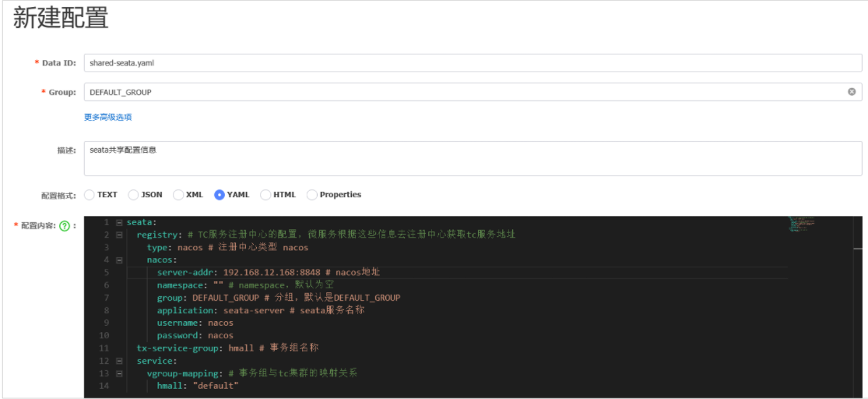
Task: Focus the 描述 description textarea
Action: click(x=473, y=158)
